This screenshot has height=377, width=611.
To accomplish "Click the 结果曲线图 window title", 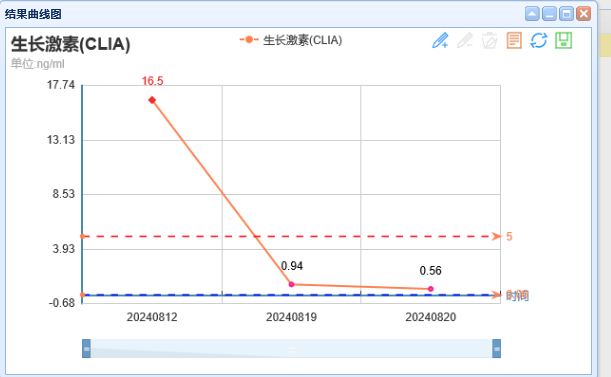I will [33, 14].
